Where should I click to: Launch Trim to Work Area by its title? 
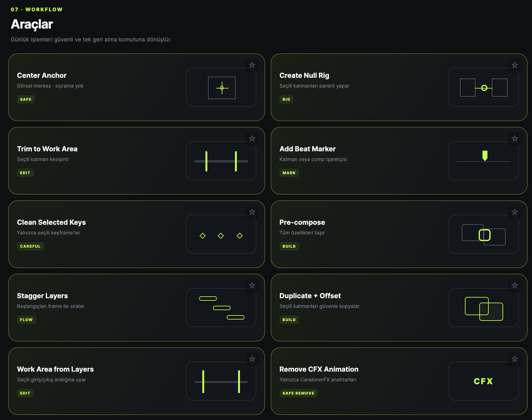pos(47,149)
